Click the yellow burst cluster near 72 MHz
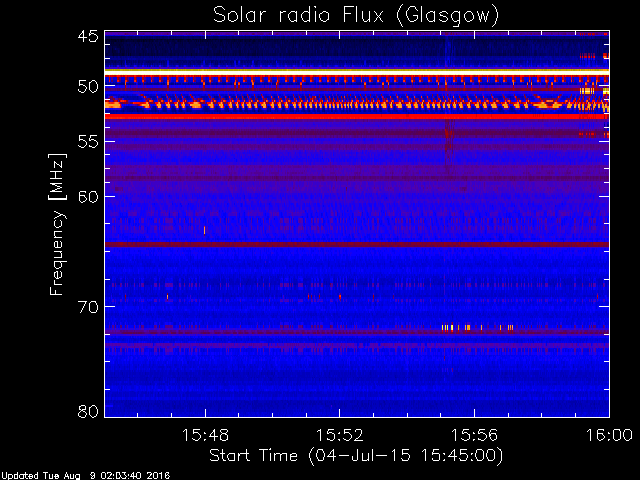 point(478,327)
